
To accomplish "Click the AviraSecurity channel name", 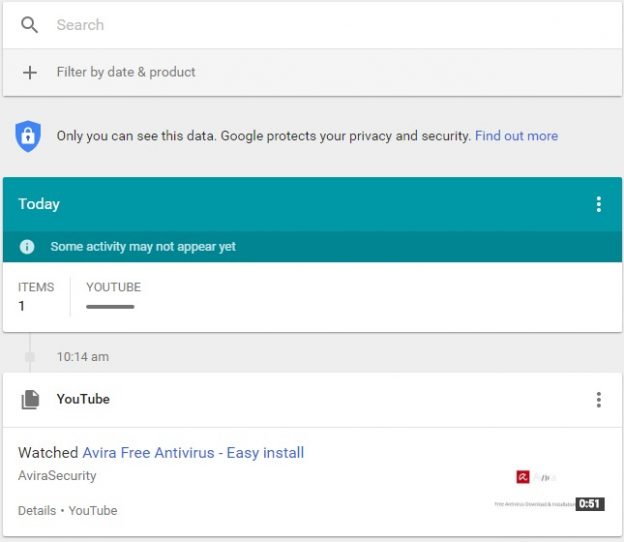I will coord(57,476).
